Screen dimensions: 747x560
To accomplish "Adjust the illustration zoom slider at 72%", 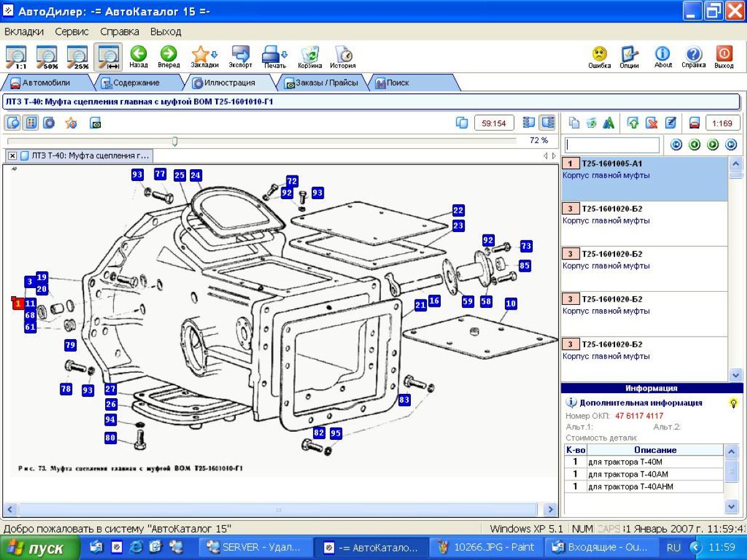I will pos(175,141).
